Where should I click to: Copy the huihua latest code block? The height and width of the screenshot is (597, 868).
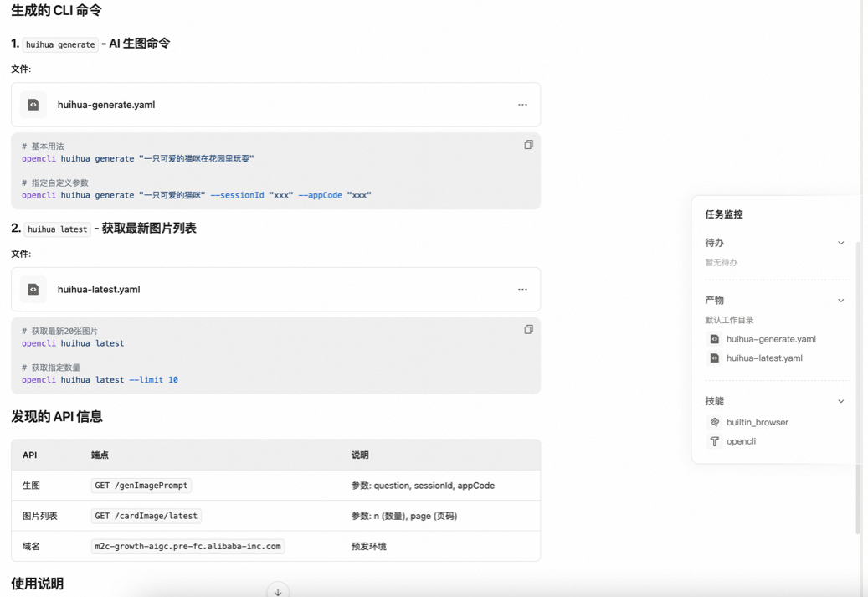528,329
